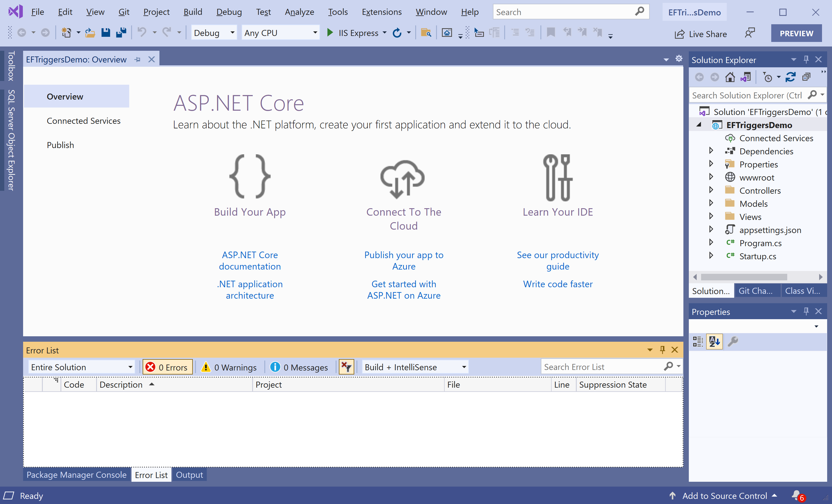The height and width of the screenshot is (504, 832).
Task: Start debugging with IIS Express play button
Action: [330, 33]
